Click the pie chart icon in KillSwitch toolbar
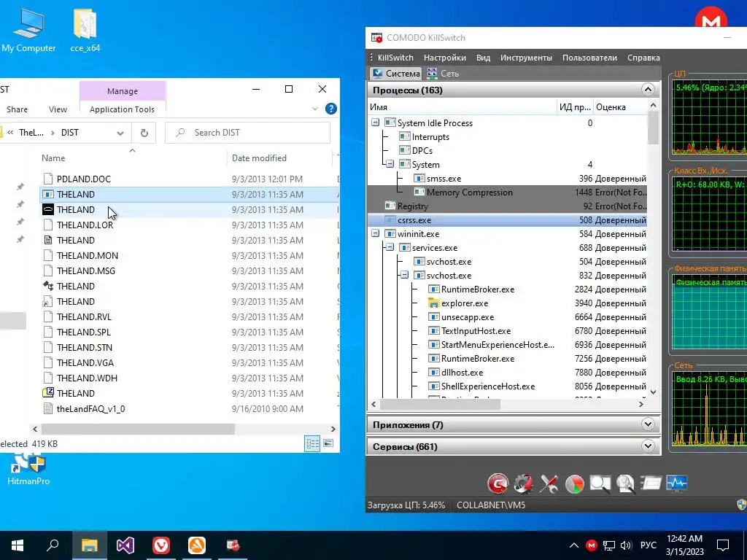This screenshot has width=747, height=560. [575, 484]
